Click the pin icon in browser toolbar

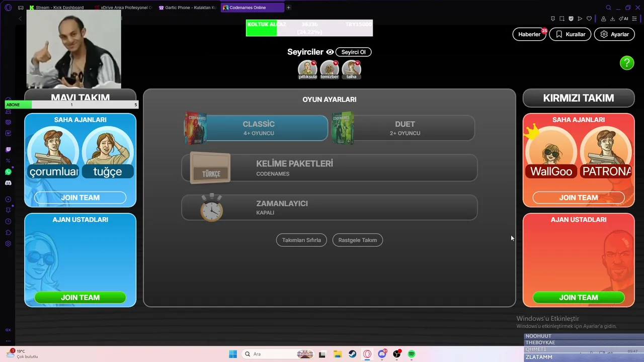(x=553, y=19)
